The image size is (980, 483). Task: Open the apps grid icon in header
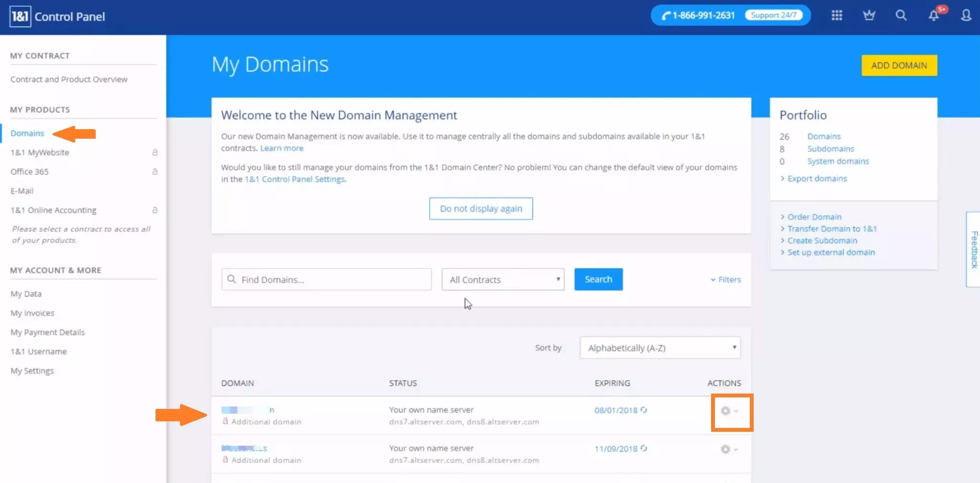[x=836, y=15]
